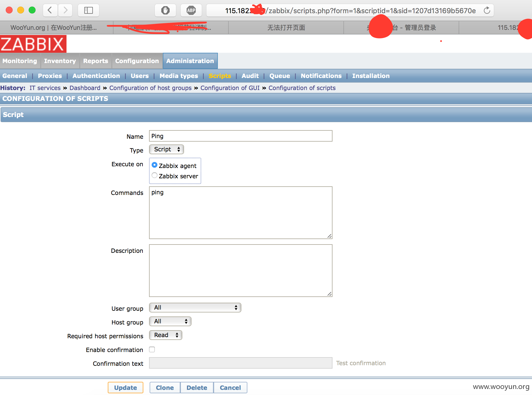The height and width of the screenshot is (395, 532).
Task: Open Configuration of GUI history link
Action: (x=230, y=88)
